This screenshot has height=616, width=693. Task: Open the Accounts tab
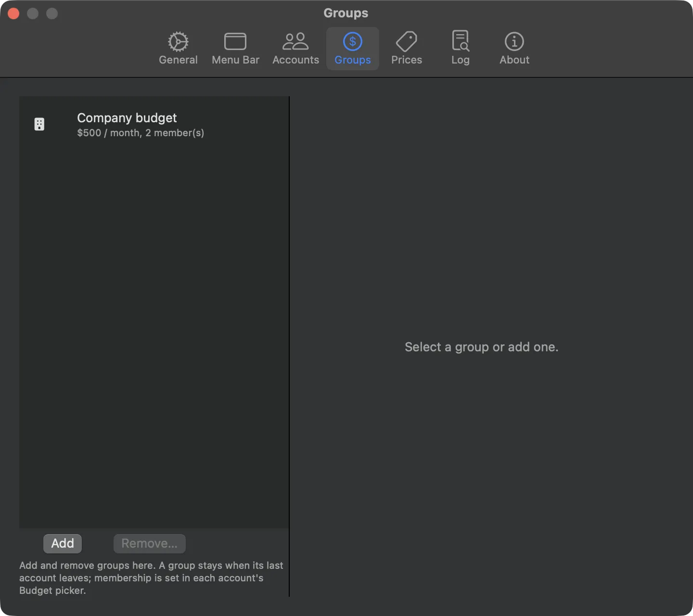tap(295, 49)
